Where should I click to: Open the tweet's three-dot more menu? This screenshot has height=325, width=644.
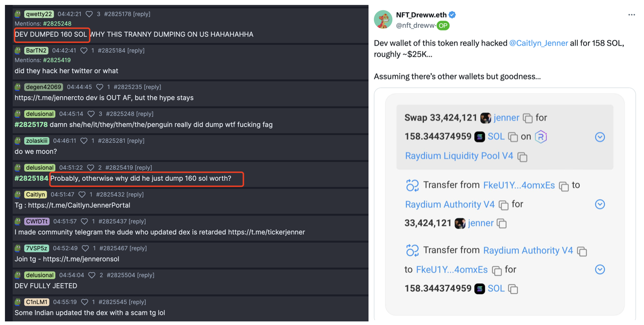pos(631,15)
